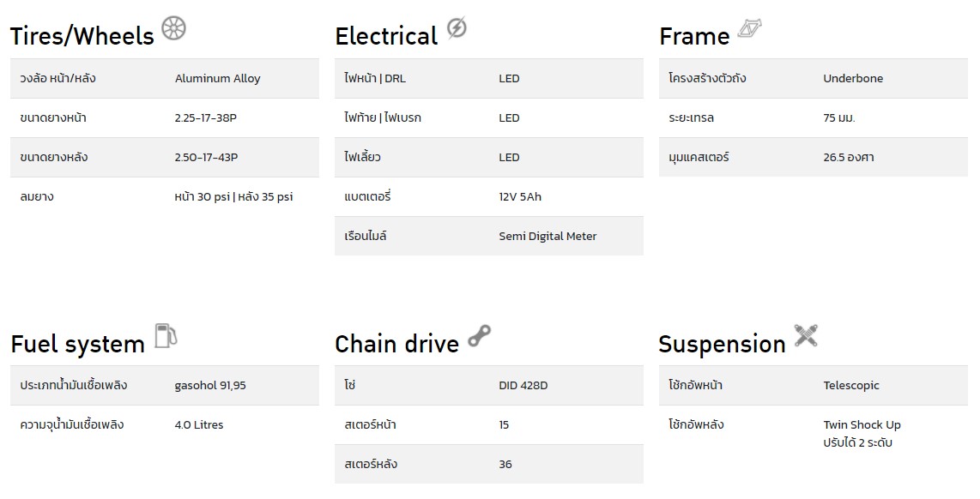The width and height of the screenshot is (980, 499).
Task: Select the Tires/Wheels section heading
Action: click(82, 36)
